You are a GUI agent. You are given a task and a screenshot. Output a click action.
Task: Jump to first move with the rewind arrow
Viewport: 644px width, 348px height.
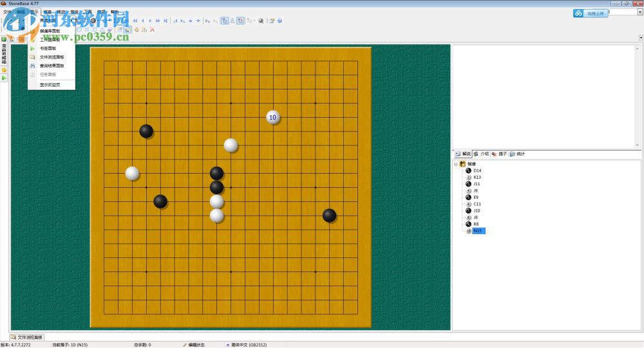coord(135,21)
